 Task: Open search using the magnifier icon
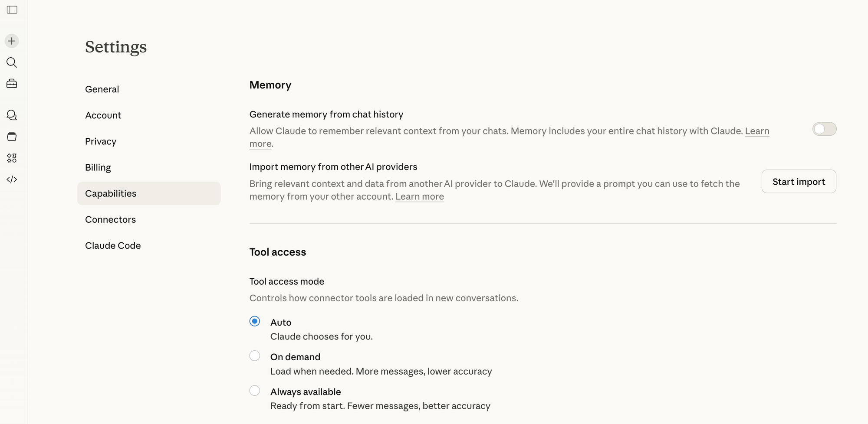pyautogui.click(x=12, y=62)
